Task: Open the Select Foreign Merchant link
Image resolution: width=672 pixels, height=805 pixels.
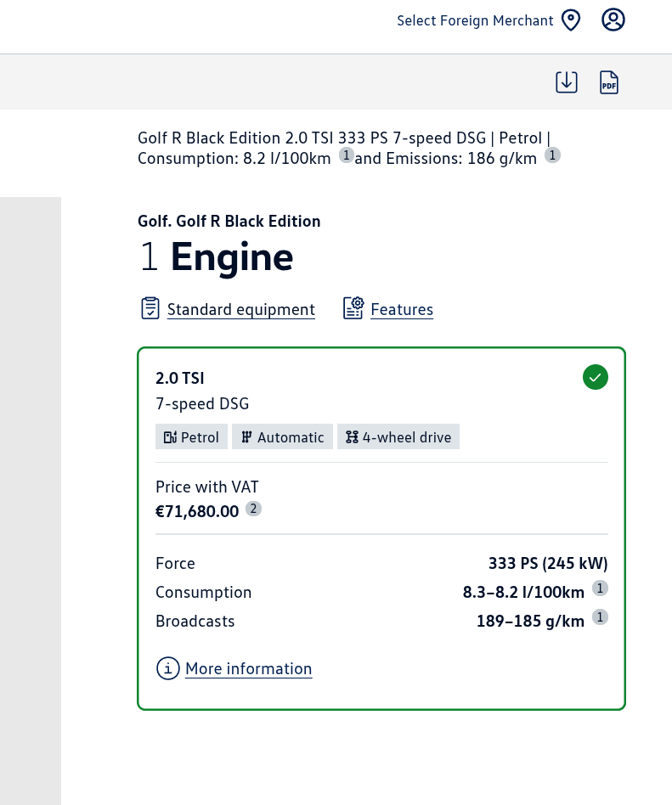Action: 475,20
